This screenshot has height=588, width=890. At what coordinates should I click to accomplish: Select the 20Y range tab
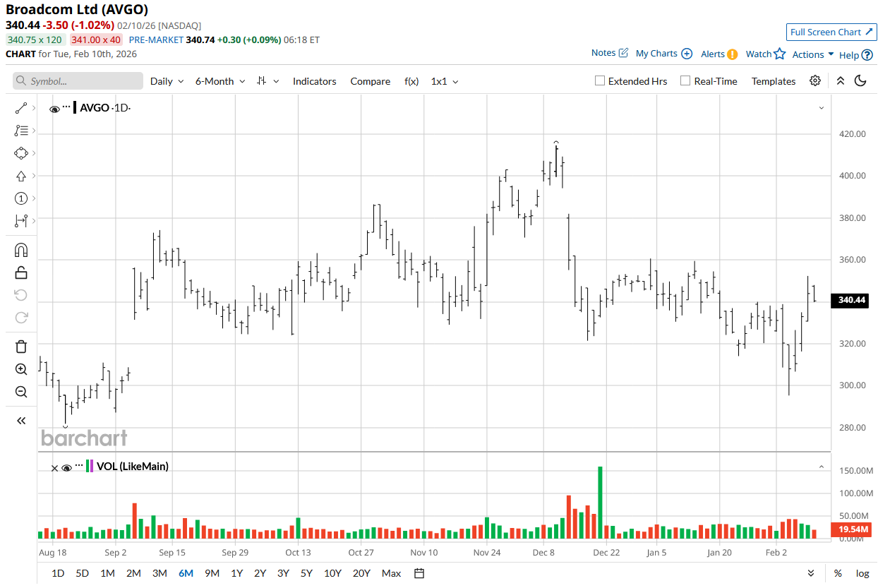click(361, 573)
